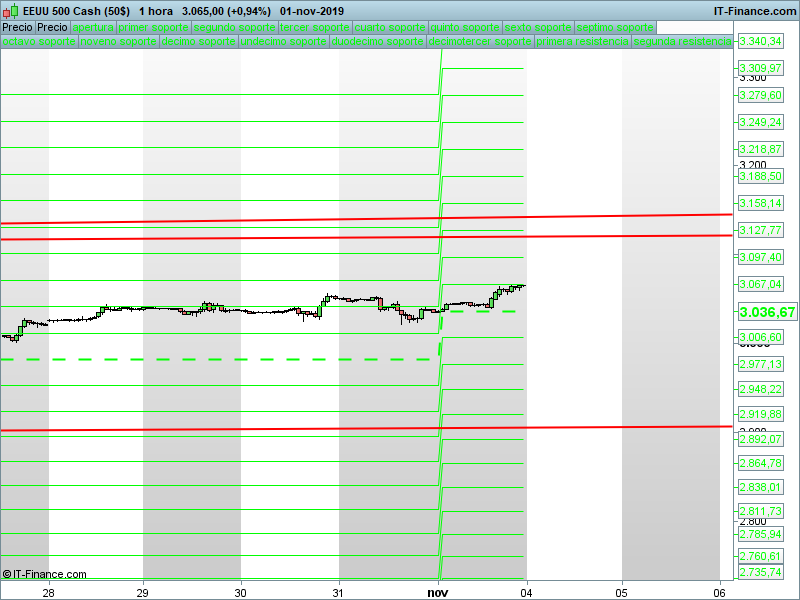Click the nov month axis label

point(438,593)
